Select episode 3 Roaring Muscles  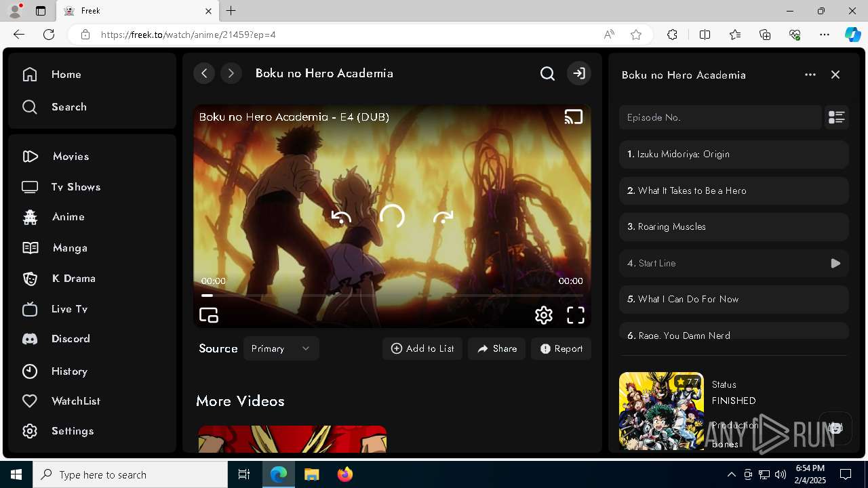click(734, 226)
